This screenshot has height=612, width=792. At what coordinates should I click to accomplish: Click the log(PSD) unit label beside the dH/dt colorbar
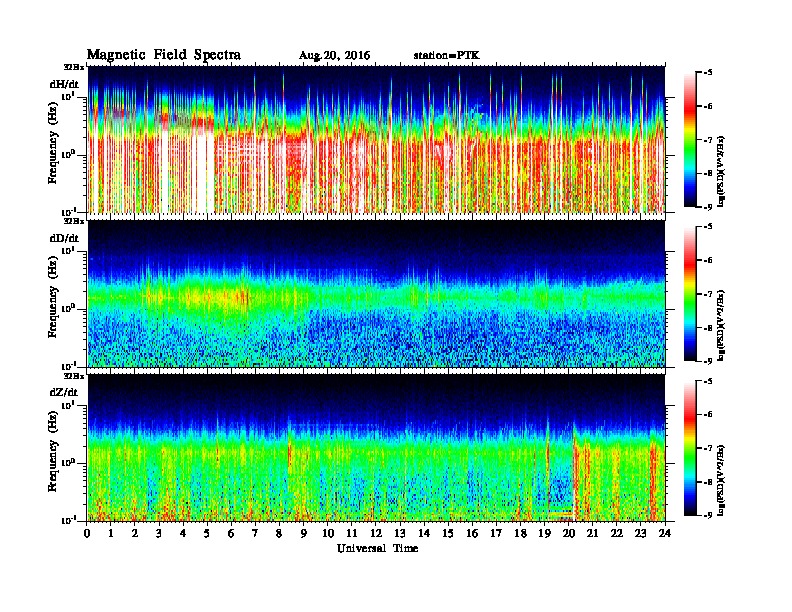click(x=721, y=171)
